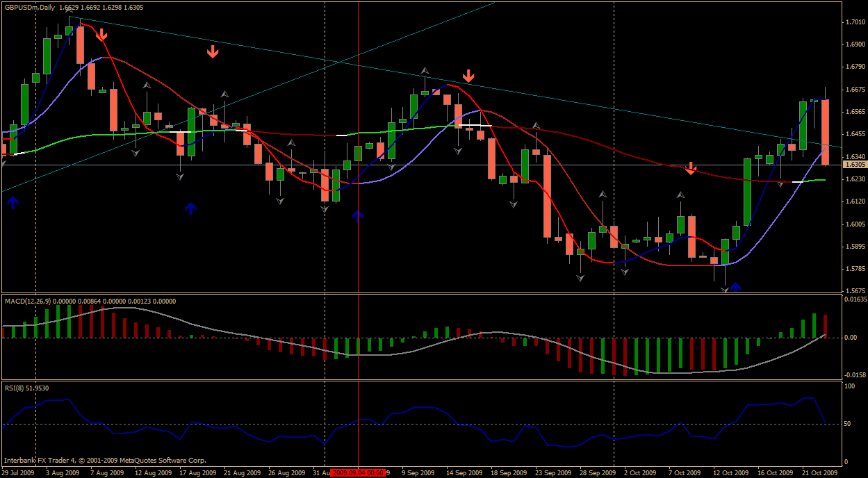Image resolution: width=868 pixels, height=478 pixels.
Task: Click the highlighted 1.6305 current price label
Action: coord(853,165)
